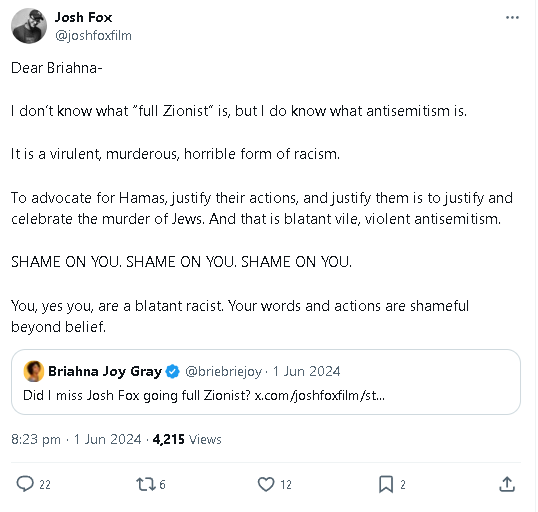Bookmark this tweet
The image size is (538, 512).
(386, 484)
